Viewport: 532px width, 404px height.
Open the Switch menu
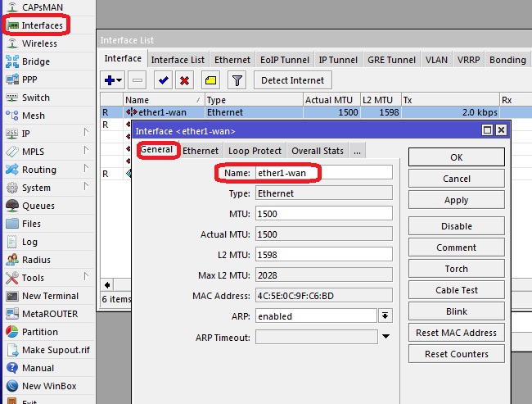tap(36, 98)
